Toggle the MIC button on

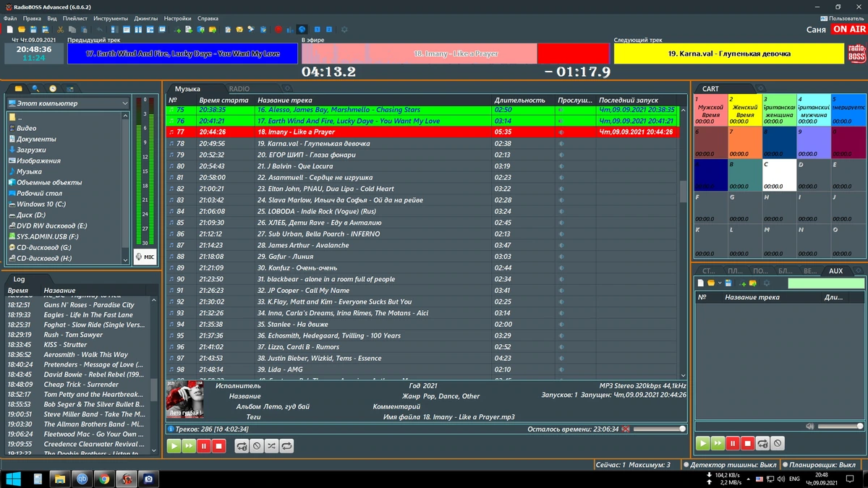145,257
